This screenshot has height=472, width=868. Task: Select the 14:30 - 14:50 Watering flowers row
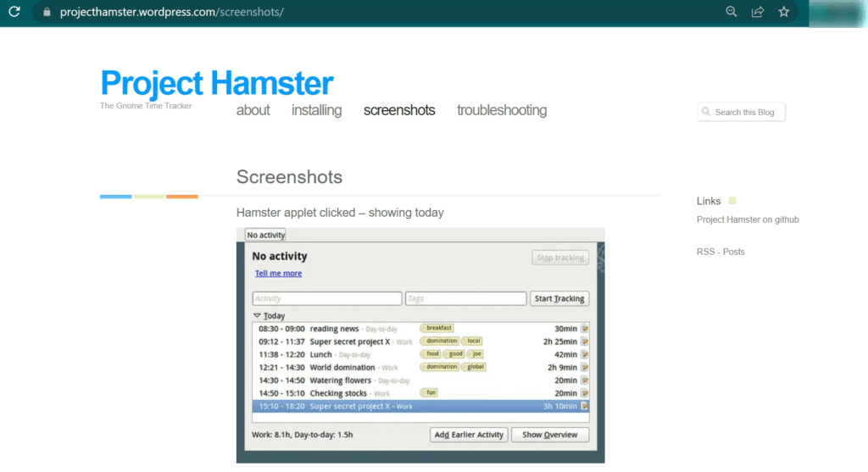click(x=420, y=380)
